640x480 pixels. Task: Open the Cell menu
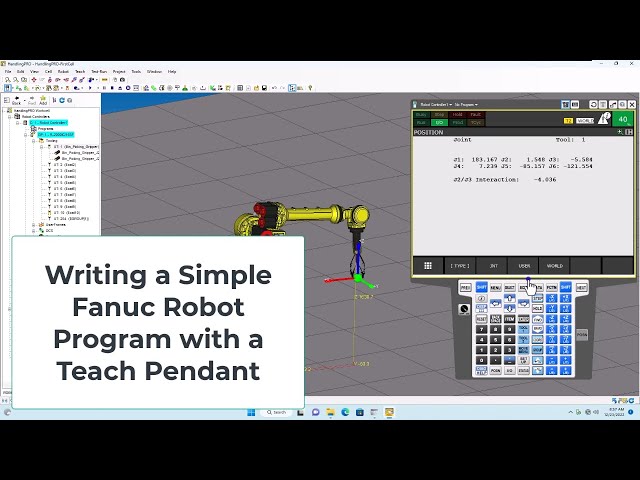tap(48, 71)
